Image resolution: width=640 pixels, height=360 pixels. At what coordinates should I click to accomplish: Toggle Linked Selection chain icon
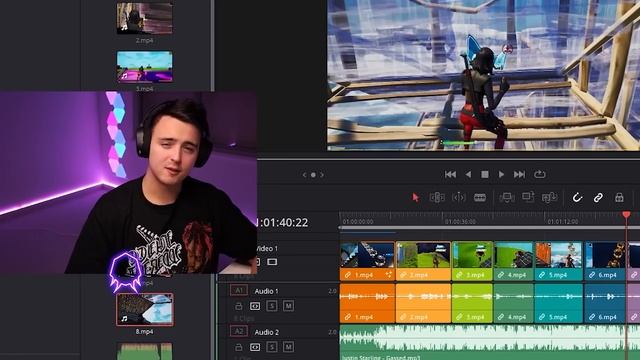pos(598,198)
